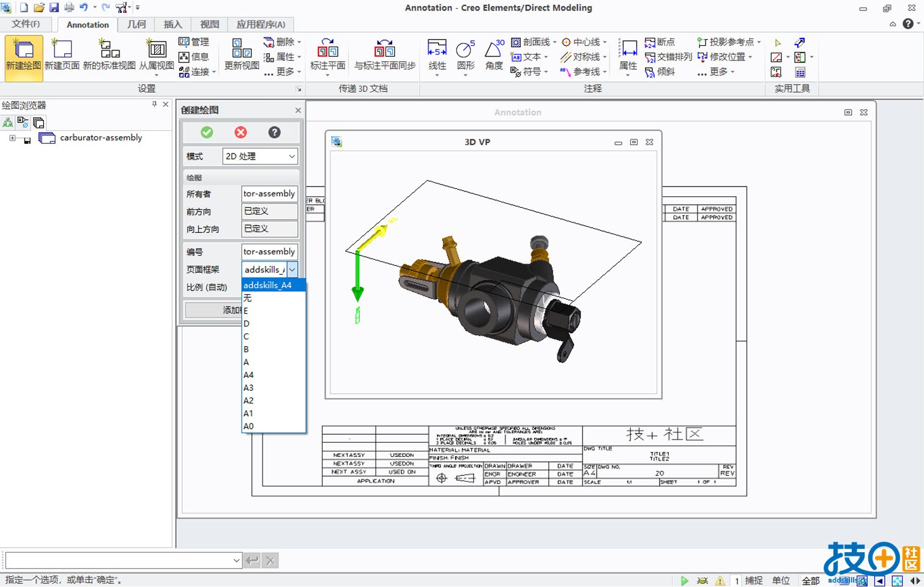
Task: Open the command line dropdown arrow
Action: click(x=237, y=560)
